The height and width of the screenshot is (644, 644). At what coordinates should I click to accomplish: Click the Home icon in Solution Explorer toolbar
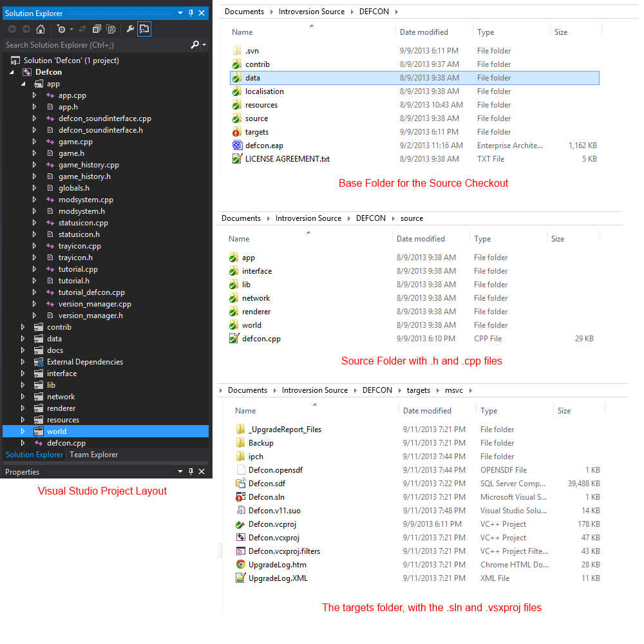point(40,29)
